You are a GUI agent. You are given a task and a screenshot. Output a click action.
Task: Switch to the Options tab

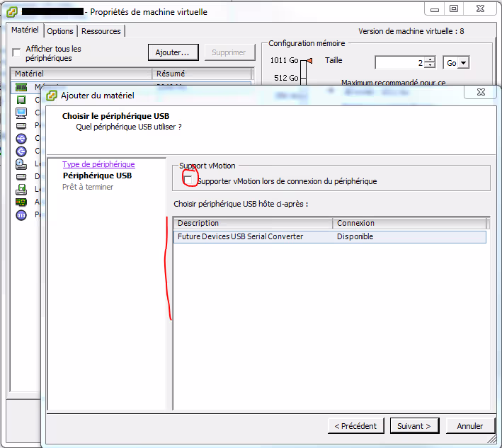click(x=60, y=31)
